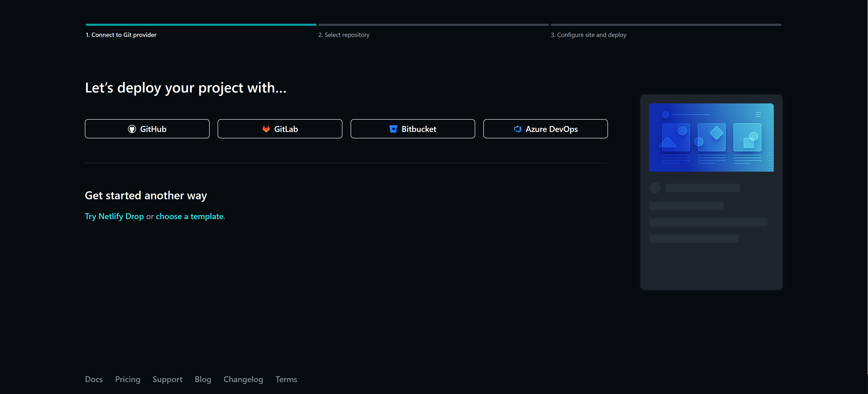Connect with Azure DevOps
This screenshot has width=868, height=394.
pyautogui.click(x=545, y=129)
